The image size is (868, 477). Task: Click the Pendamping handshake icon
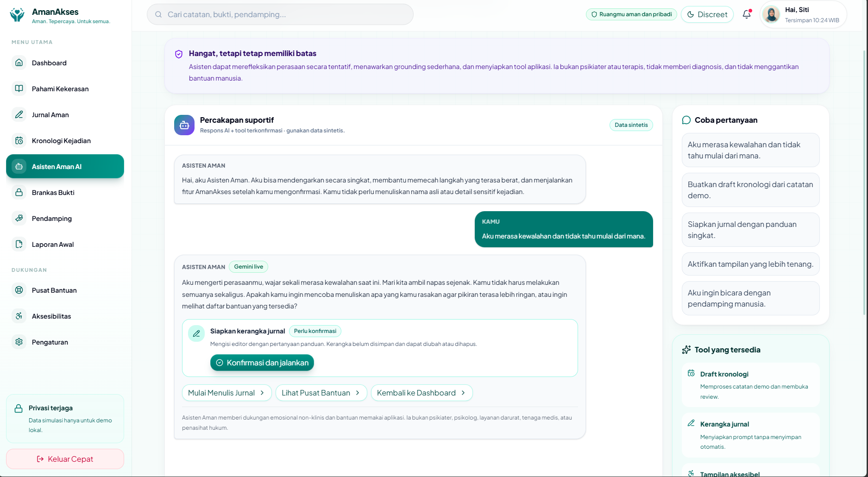pyautogui.click(x=19, y=218)
